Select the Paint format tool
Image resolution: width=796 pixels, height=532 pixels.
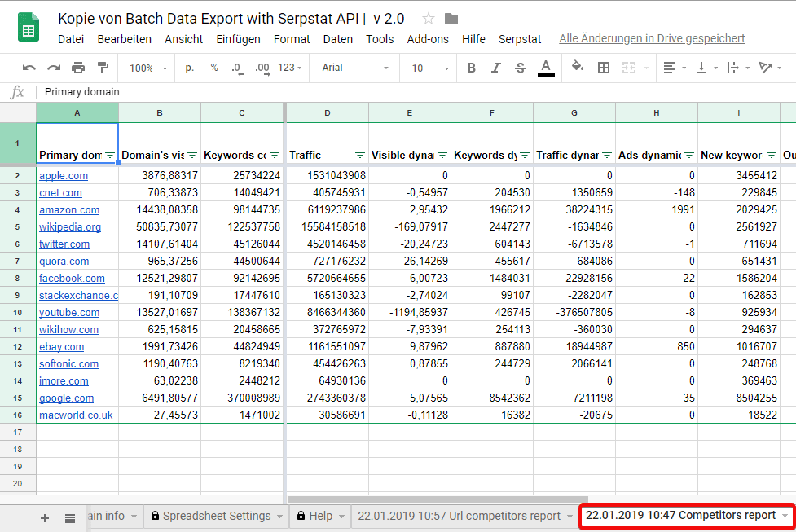coord(103,68)
